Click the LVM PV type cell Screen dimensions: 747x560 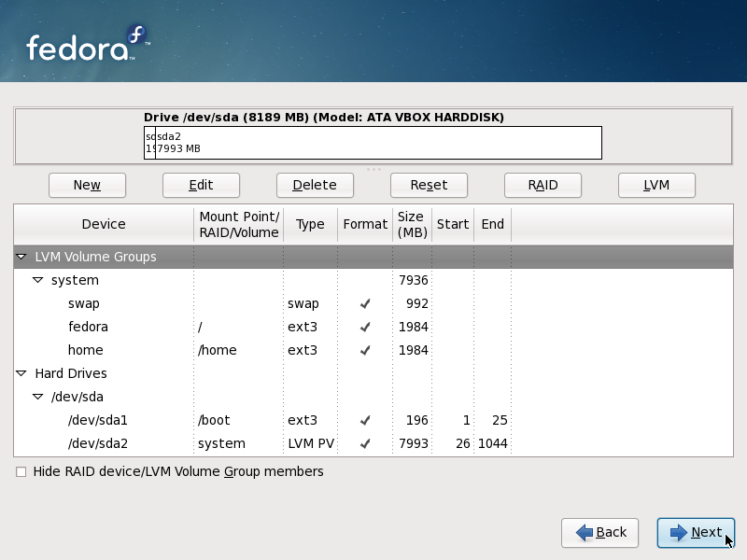311,443
